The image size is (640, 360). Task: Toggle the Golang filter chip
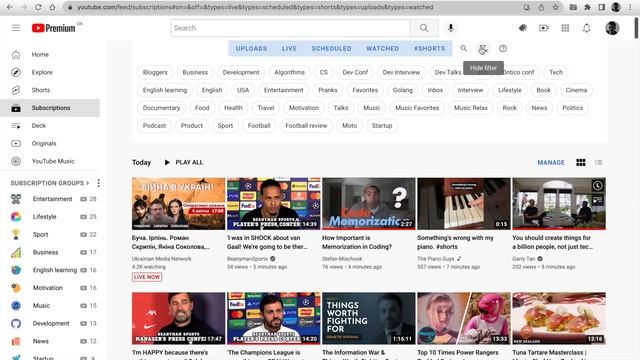tap(402, 90)
